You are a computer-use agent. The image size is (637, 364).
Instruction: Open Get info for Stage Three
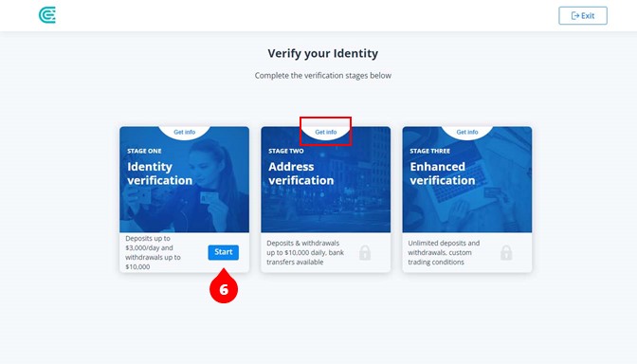(467, 132)
